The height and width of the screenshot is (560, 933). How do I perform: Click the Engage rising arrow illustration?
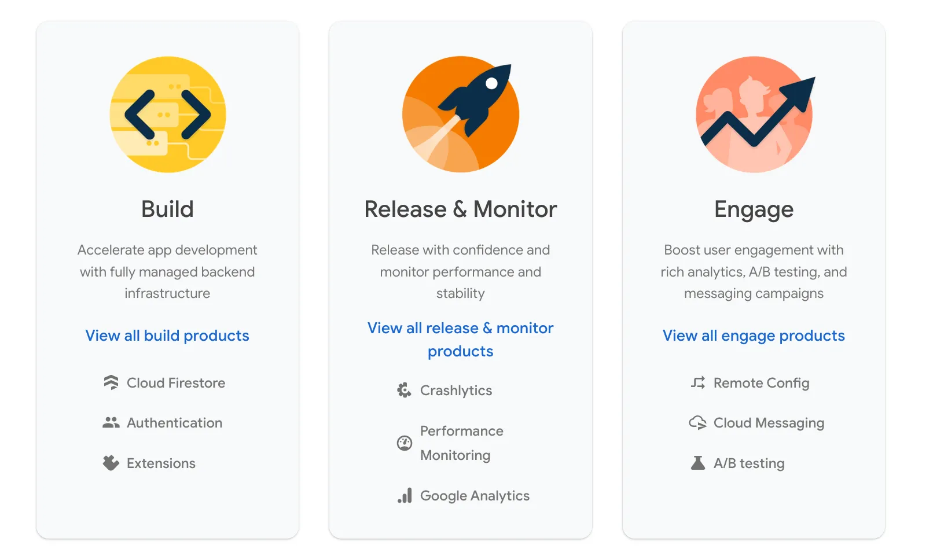(754, 115)
